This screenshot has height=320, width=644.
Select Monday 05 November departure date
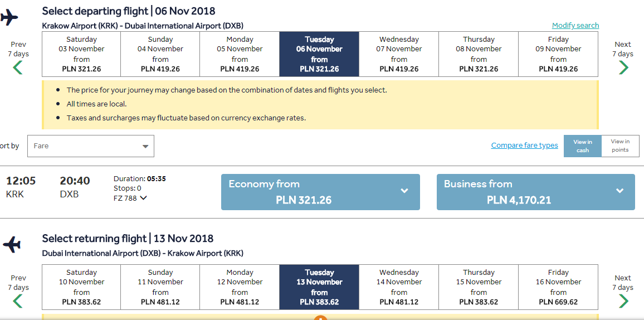pos(240,54)
